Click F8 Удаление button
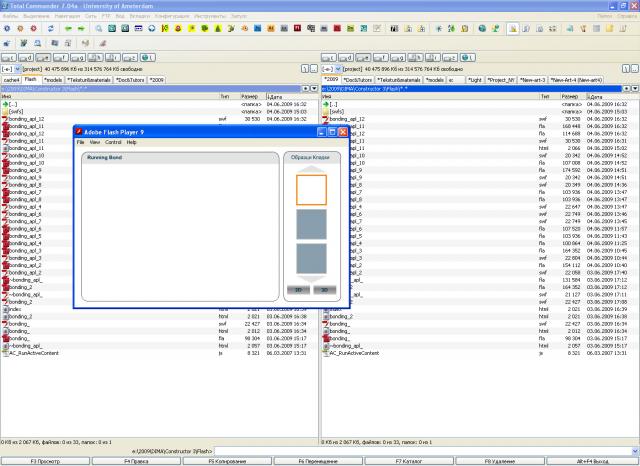640x466 pixels. pos(500,462)
